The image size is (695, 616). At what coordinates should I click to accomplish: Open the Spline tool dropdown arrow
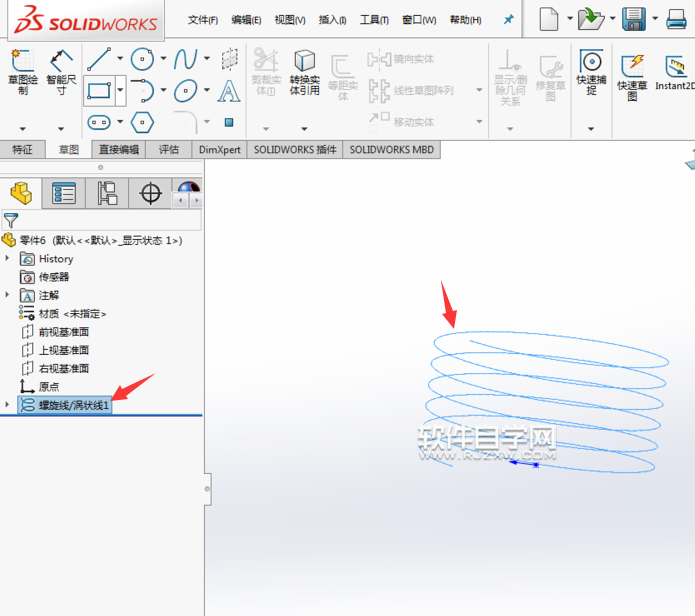207,58
